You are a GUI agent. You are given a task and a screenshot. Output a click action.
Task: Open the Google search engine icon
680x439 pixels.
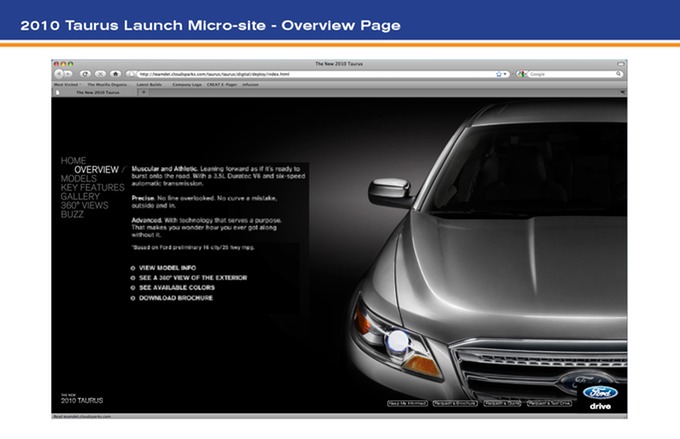click(521, 74)
